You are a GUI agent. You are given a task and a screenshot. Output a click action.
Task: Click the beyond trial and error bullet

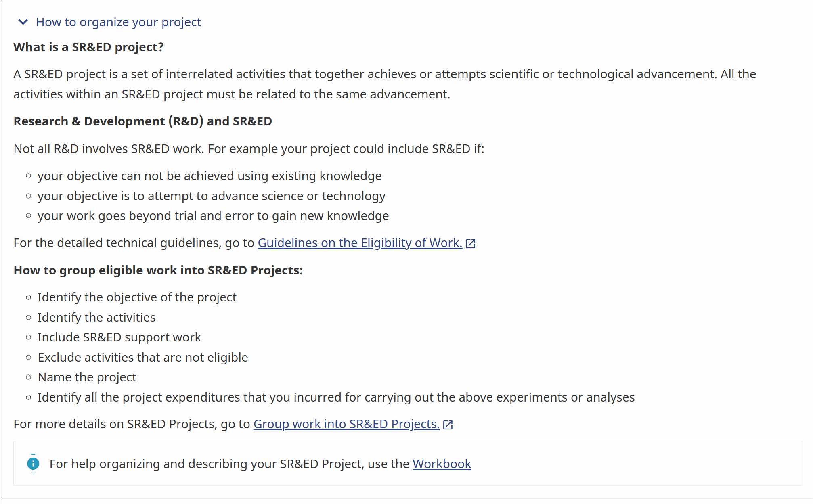(x=213, y=216)
